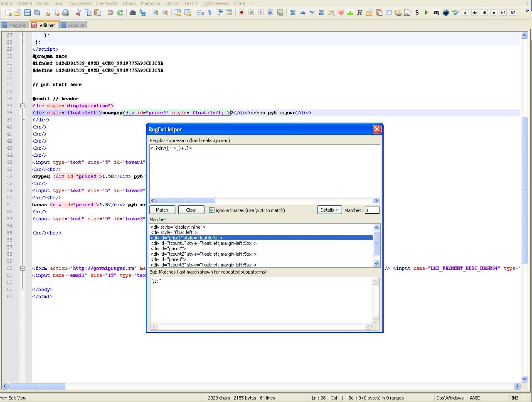532x402 pixels.
Task: Click the h1 tag toolbar button
Action: coord(503,12)
